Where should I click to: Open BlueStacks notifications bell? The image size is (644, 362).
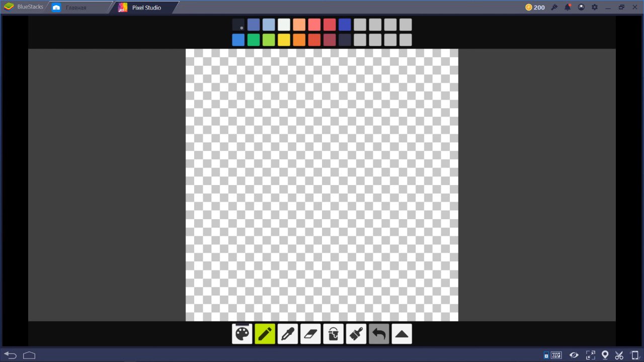click(x=568, y=7)
